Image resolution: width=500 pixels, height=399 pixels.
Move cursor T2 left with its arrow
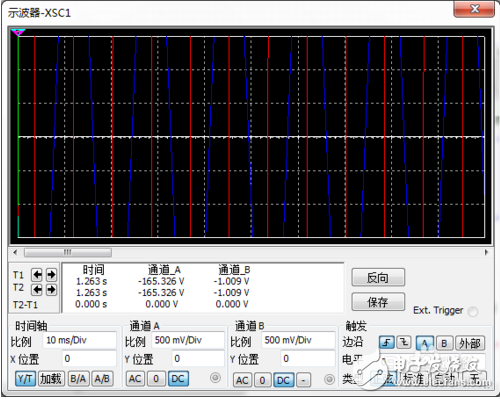37,289
